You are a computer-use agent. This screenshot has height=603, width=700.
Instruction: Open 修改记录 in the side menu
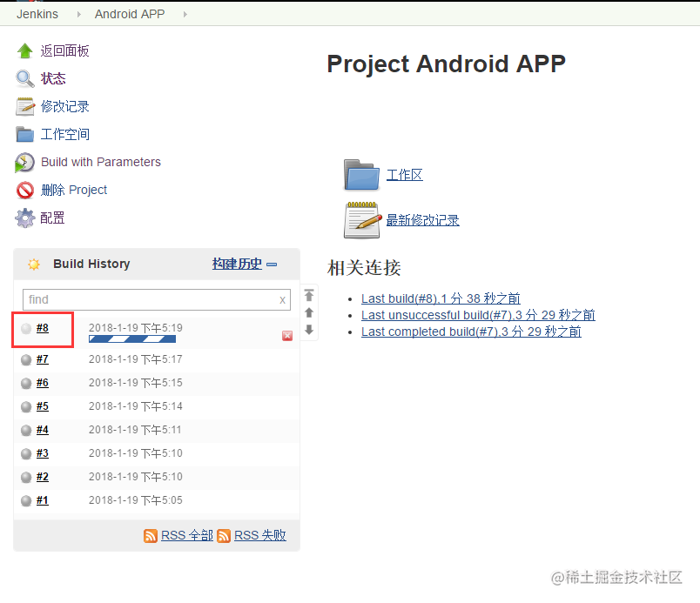pyautogui.click(x=64, y=107)
